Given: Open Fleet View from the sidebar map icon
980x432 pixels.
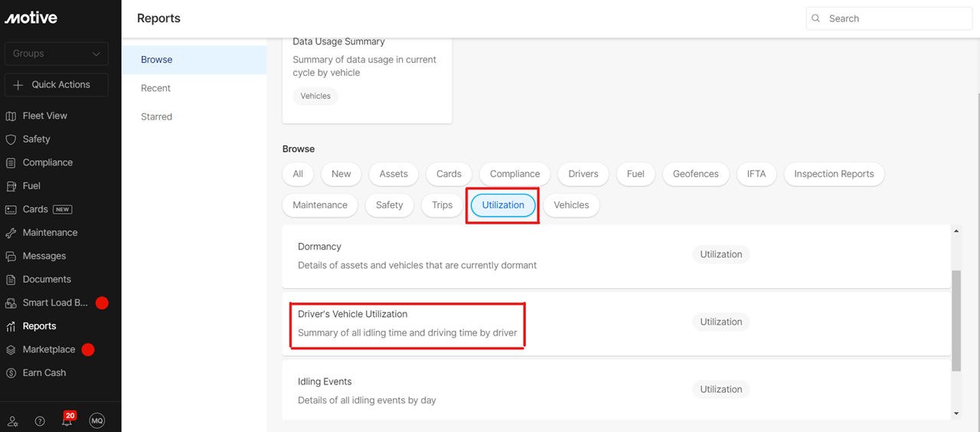Looking at the screenshot, I should (x=11, y=116).
